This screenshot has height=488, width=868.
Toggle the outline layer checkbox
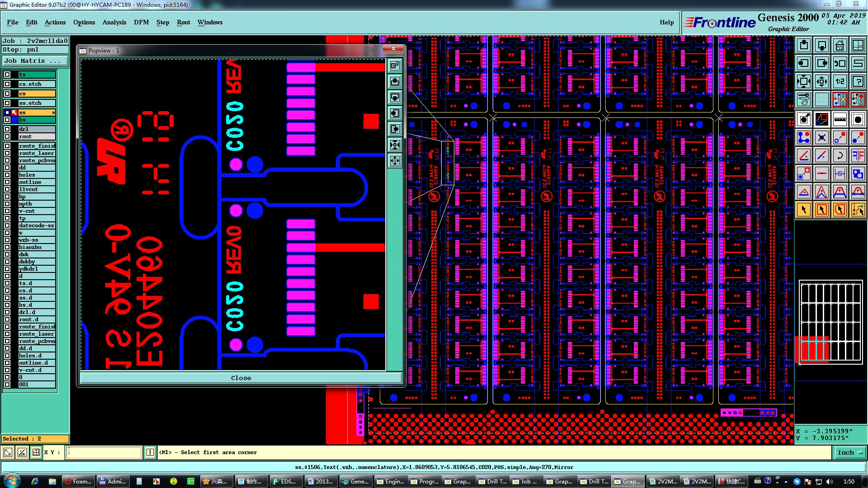point(7,182)
